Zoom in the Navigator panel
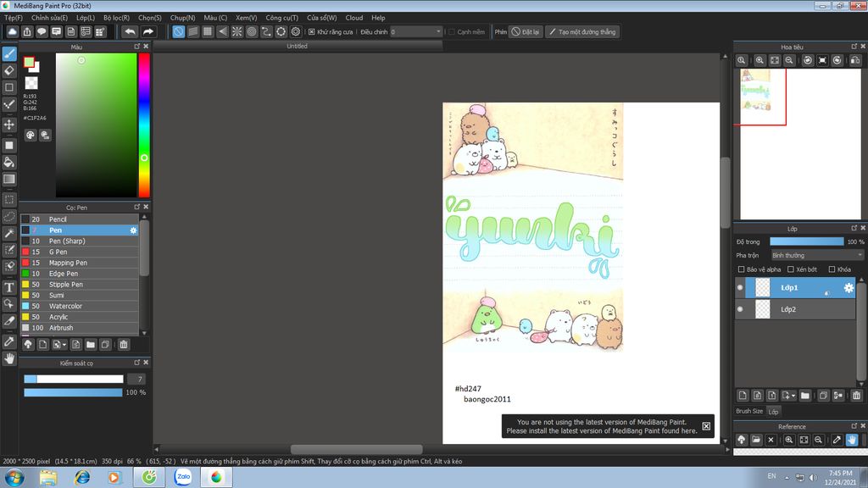The height and width of the screenshot is (488, 868). click(x=760, y=60)
